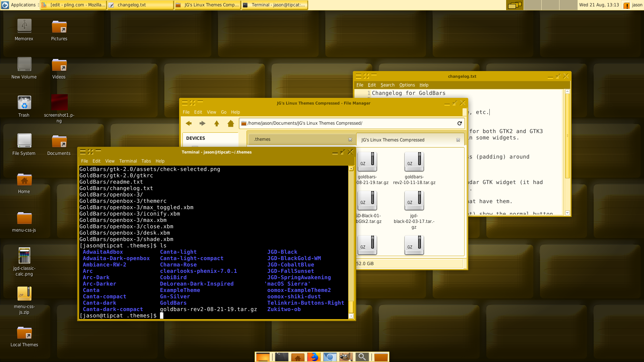Open the Pictures desktop folder
The width and height of the screenshot is (644, 362).
pos(59,26)
